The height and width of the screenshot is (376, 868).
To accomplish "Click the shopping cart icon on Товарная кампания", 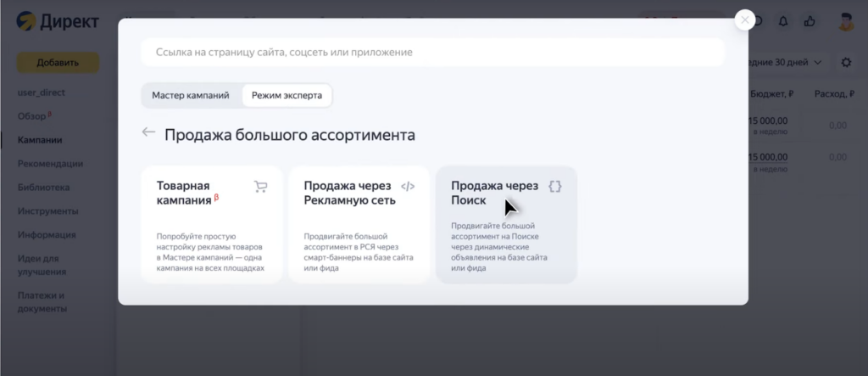I will click(x=260, y=187).
